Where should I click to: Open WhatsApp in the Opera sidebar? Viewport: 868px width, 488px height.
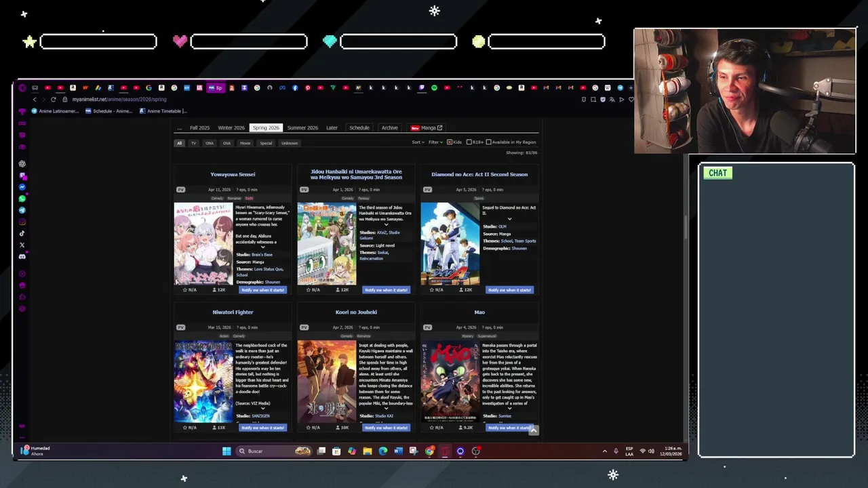(x=22, y=199)
